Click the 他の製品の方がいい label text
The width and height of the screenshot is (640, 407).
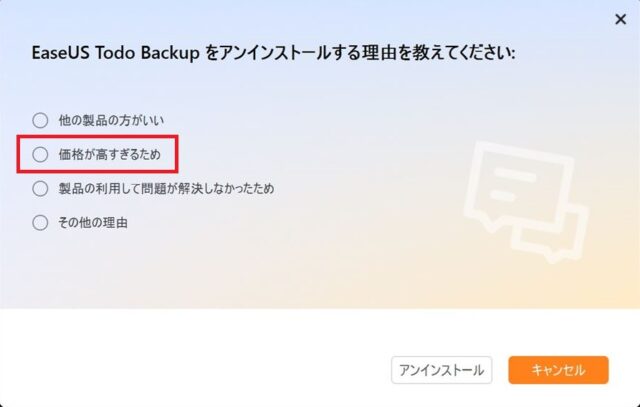[x=111, y=120]
